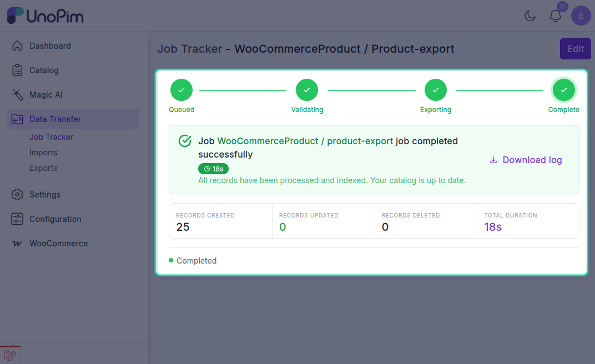Click Records Updated value 0

coord(283,227)
